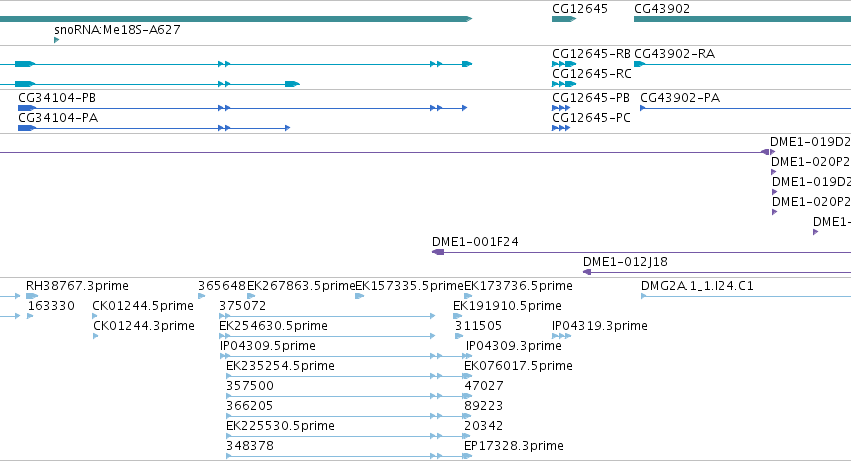Select the CG43902 gene feature bar
This screenshot has width=851, height=461.
(x=742, y=19)
